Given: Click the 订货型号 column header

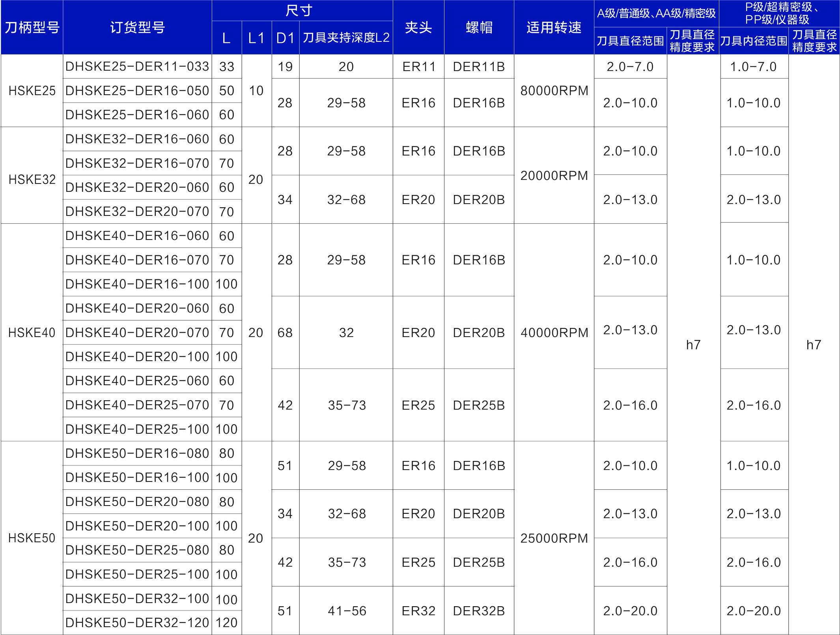Looking at the screenshot, I should tap(137, 27).
